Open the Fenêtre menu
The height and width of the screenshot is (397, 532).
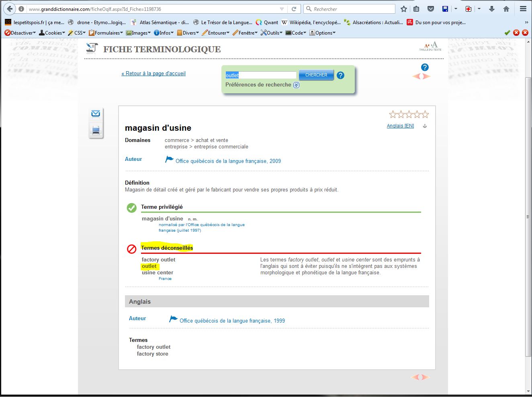point(245,33)
